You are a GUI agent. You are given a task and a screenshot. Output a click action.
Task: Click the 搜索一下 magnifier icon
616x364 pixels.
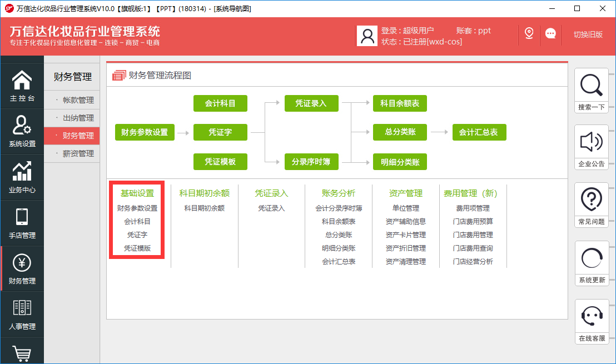coord(591,85)
